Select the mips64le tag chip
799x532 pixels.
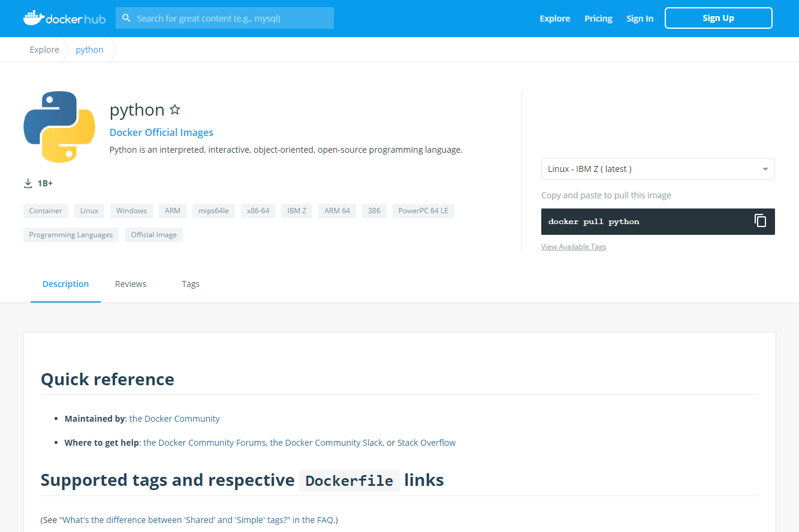tap(213, 211)
